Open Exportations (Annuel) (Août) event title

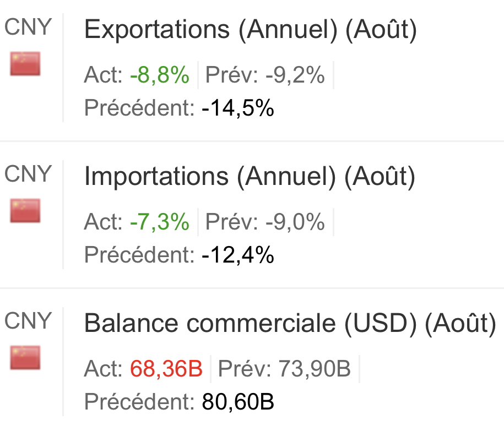(250, 30)
